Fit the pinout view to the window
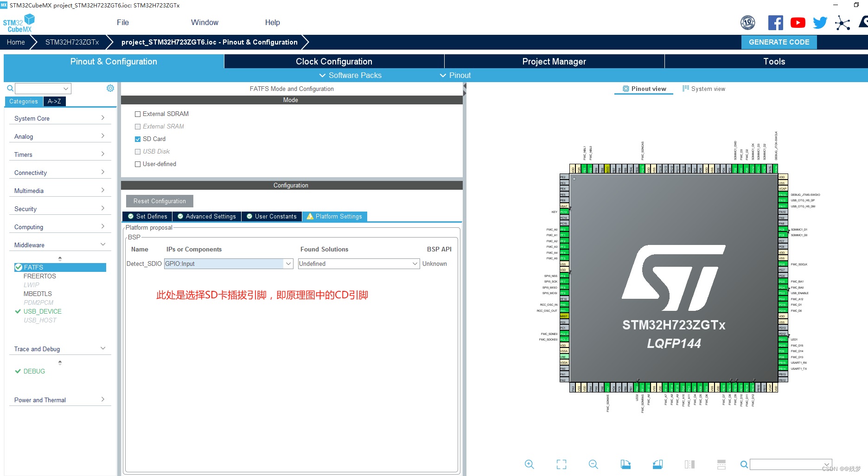 (x=562, y=464)
